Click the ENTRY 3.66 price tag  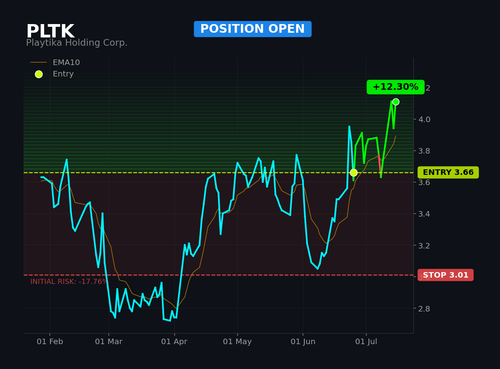pyautogui.click(x=448, y=172)
